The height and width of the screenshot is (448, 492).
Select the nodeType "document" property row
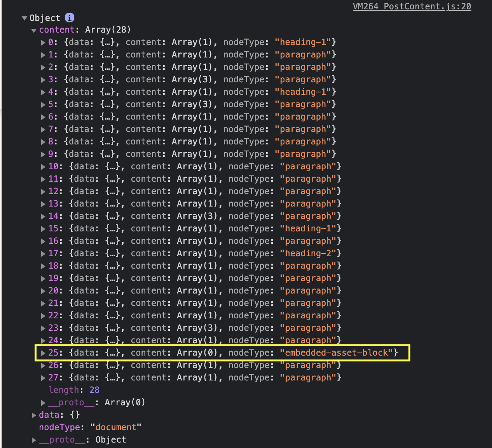pos(90,427)
